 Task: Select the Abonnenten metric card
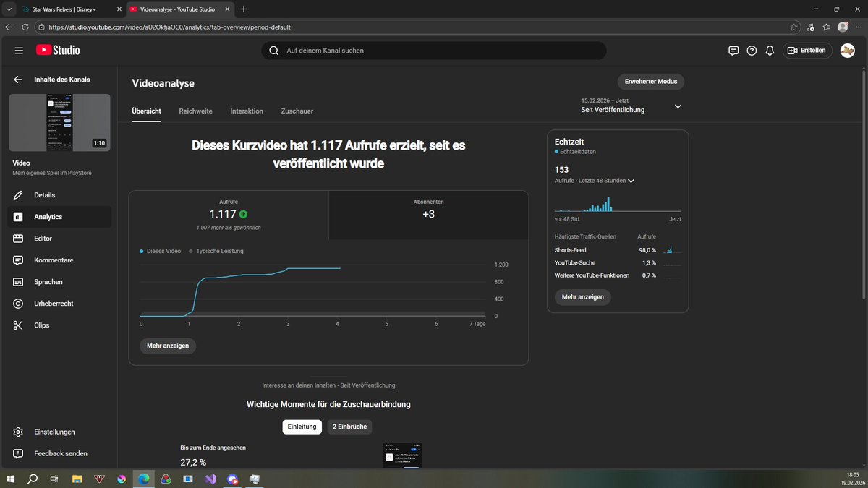tap(428, 215)
